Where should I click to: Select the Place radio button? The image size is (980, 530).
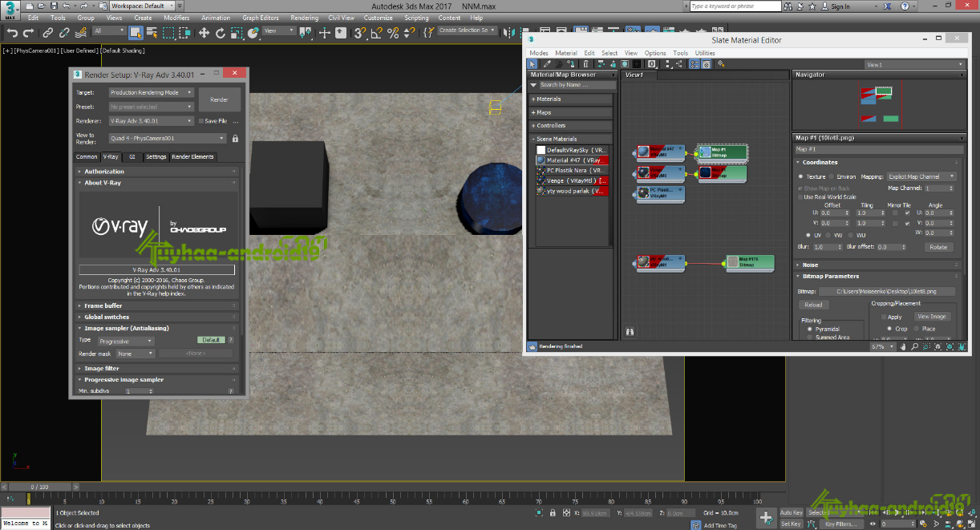916,329
